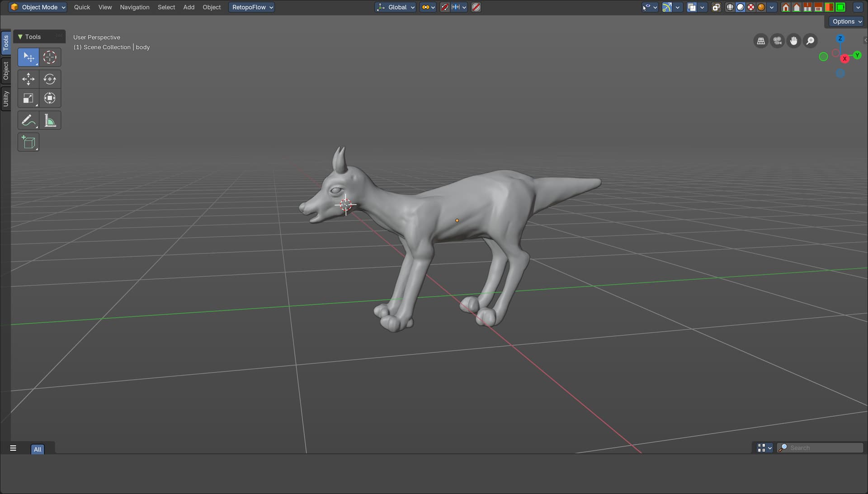Viewport: 868px width, 494px height.
Task: Open the Object Mode dropdown
Action: [38, 7]
